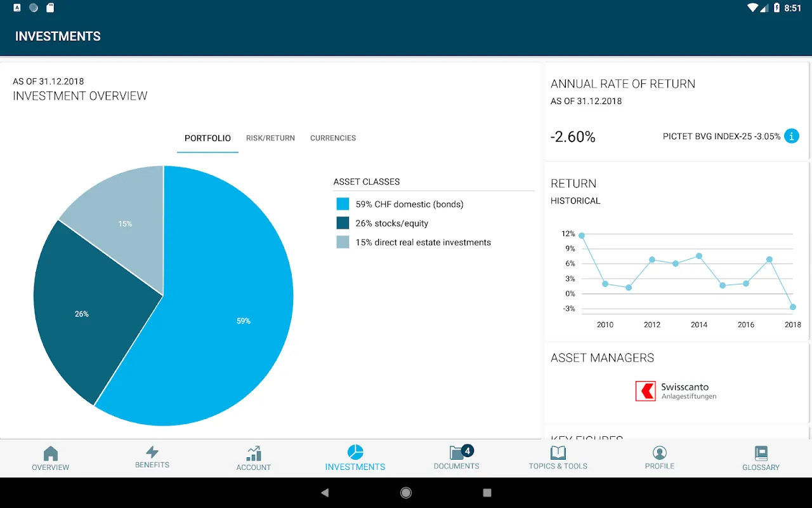Switch to the Currencies tab
The image size is (812, 508).
pos(333,138)
